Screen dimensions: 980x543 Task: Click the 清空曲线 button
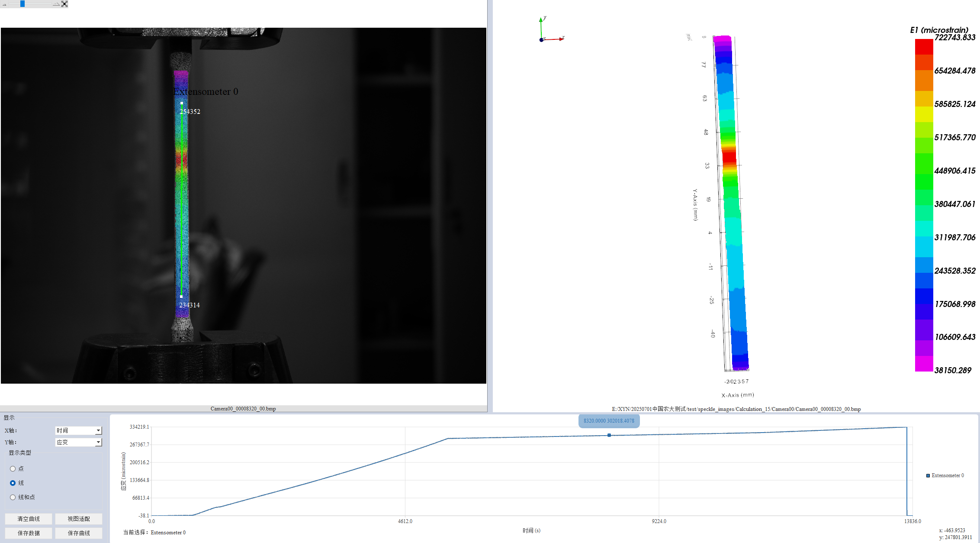pyautogui.click(x=29, y=519)
